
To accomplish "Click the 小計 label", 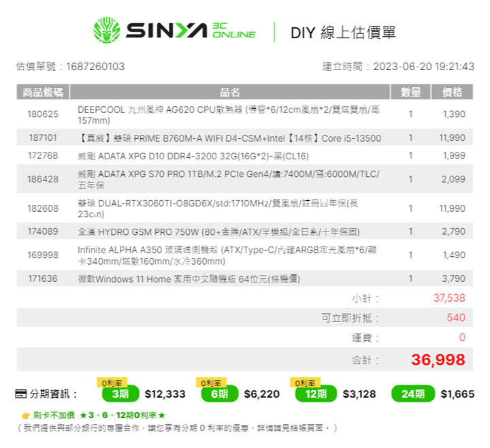I will coord(365,298).
